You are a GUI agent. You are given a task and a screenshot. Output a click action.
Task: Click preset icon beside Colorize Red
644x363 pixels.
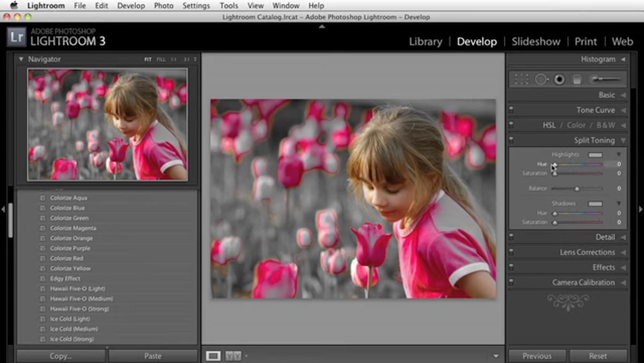(42, 258)
